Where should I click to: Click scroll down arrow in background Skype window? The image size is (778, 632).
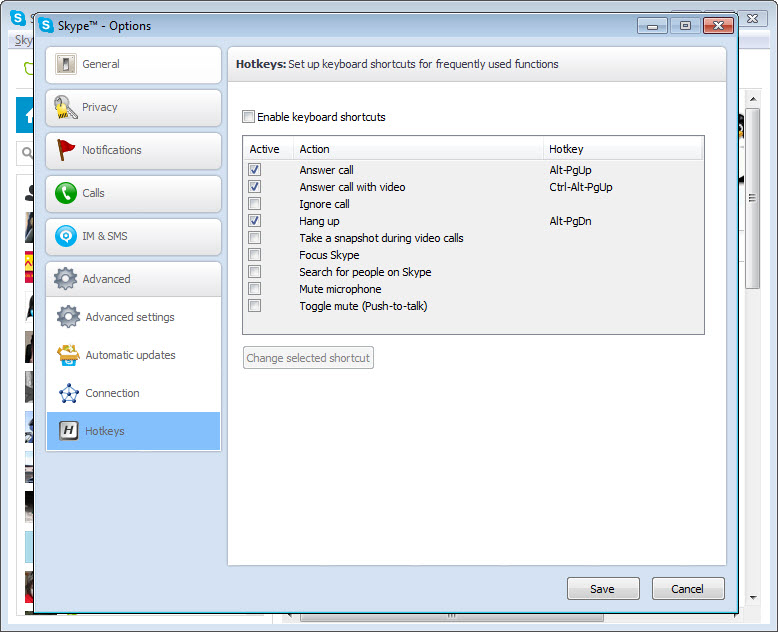click(753, 598)
